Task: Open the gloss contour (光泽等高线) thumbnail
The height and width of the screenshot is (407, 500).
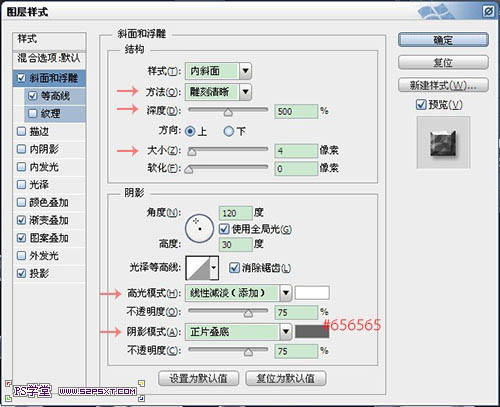Action: 198,268
